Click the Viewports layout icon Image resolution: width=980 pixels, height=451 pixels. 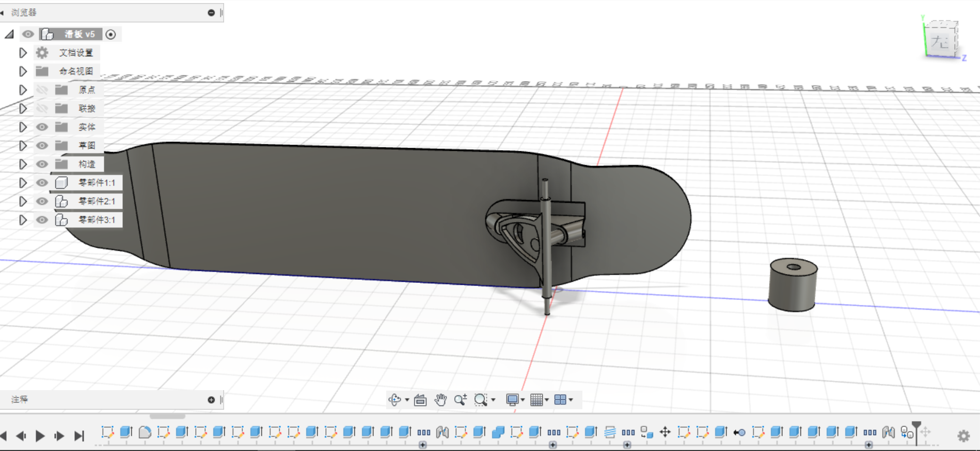pyautogui.click(x=560, y=400)
